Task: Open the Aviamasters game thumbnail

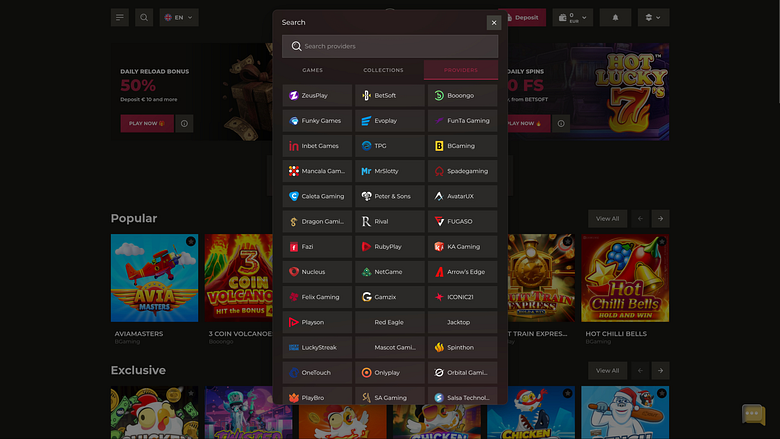Action: pos(154,278)
